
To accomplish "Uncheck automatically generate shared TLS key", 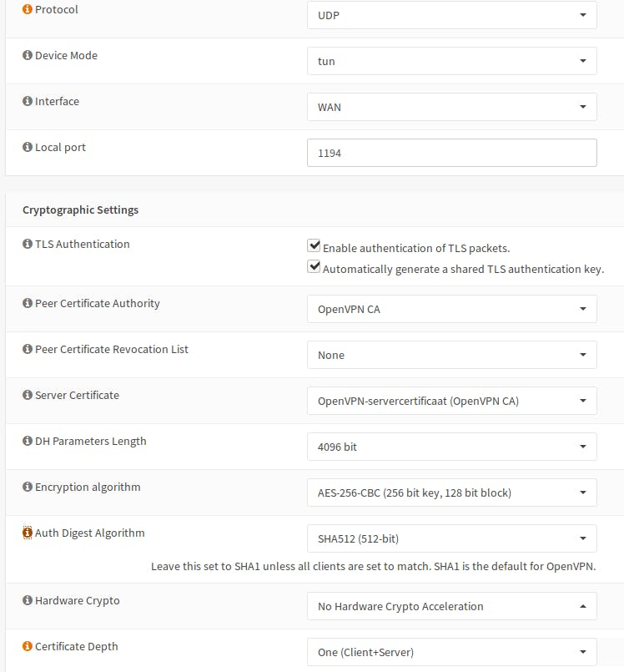I will pos(315,267).
